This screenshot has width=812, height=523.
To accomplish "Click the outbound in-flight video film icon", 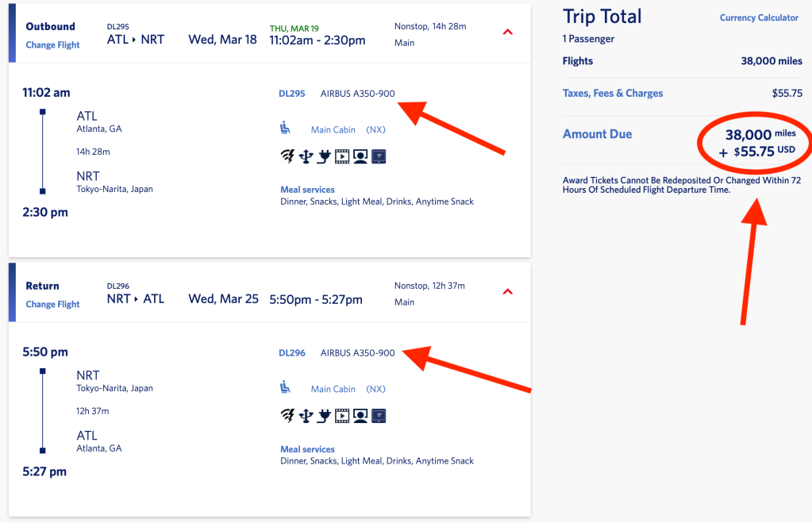I will (342, 156).
